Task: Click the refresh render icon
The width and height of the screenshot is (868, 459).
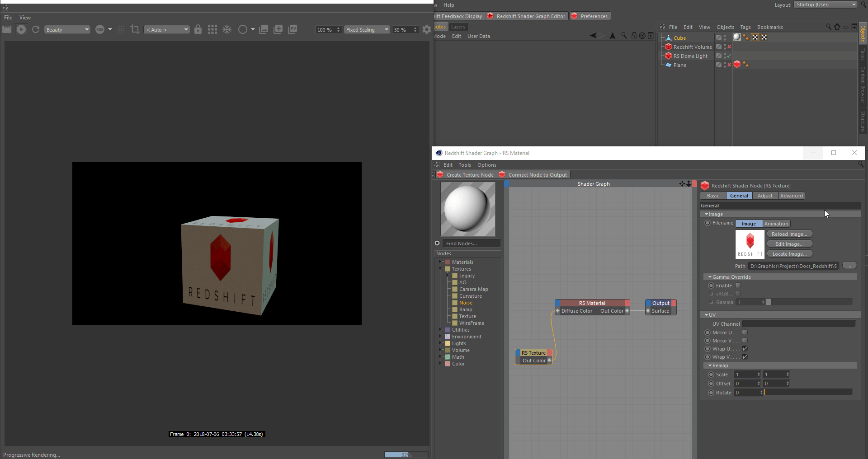Action: coord(36,29)
